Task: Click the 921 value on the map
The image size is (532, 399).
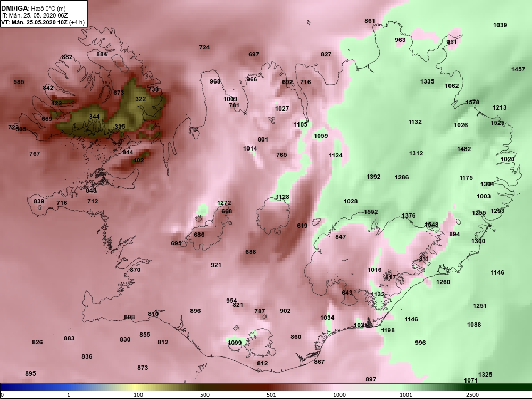Action: 216,265
